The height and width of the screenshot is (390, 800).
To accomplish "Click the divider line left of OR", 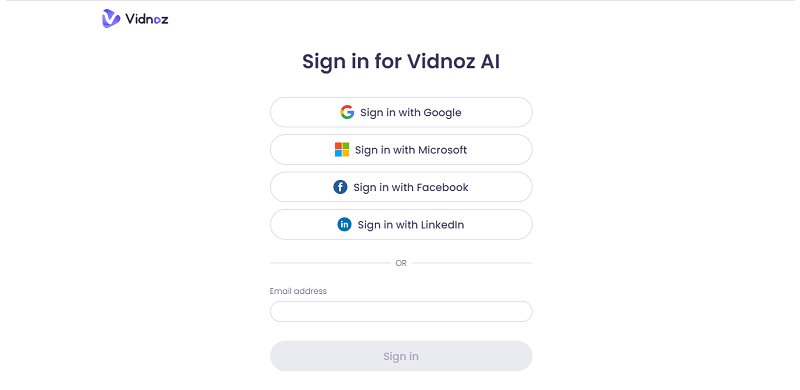I will tap(330, 263).
